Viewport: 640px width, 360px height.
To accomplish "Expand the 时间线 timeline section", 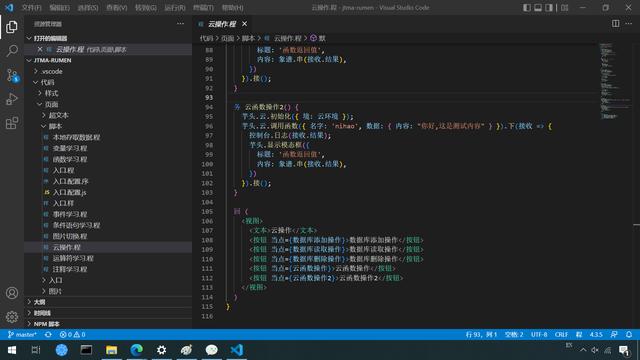I will [108, 313].
